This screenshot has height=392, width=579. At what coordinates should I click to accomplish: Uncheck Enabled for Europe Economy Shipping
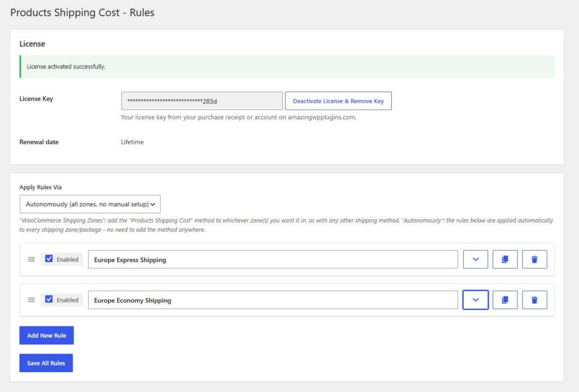click(x=49, y=299)
